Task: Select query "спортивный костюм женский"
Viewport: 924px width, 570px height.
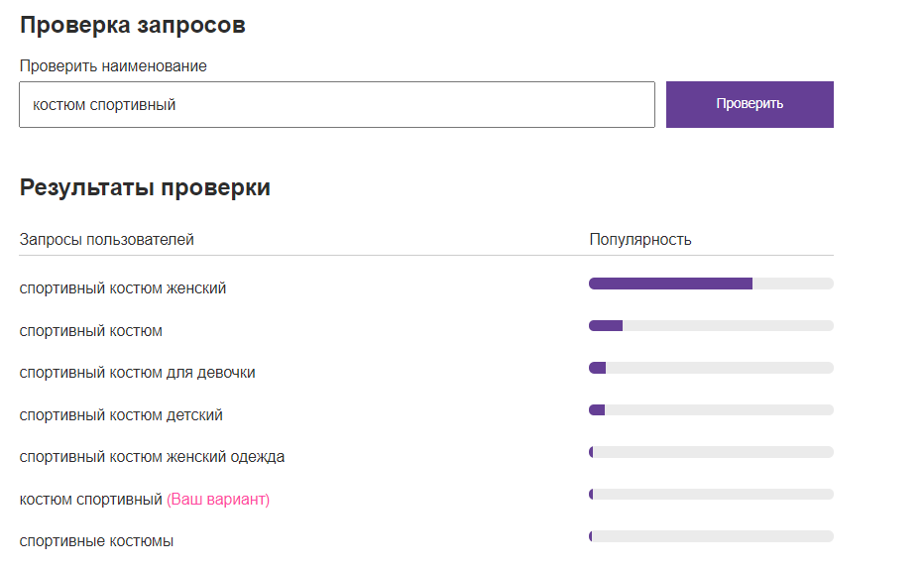Action: [123, 288]
